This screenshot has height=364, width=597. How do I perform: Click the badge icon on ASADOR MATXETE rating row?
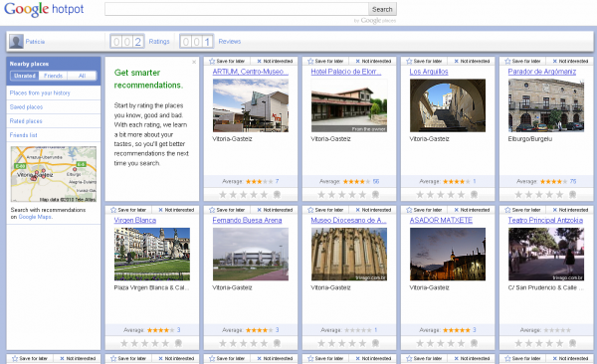pyautogui.click(x=474, y=343)
